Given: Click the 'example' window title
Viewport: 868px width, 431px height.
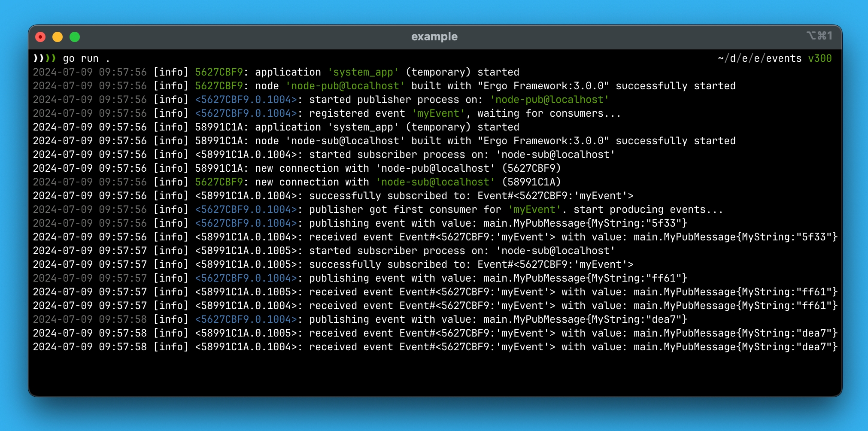Looking at the screenshot, I should (434, 37).
